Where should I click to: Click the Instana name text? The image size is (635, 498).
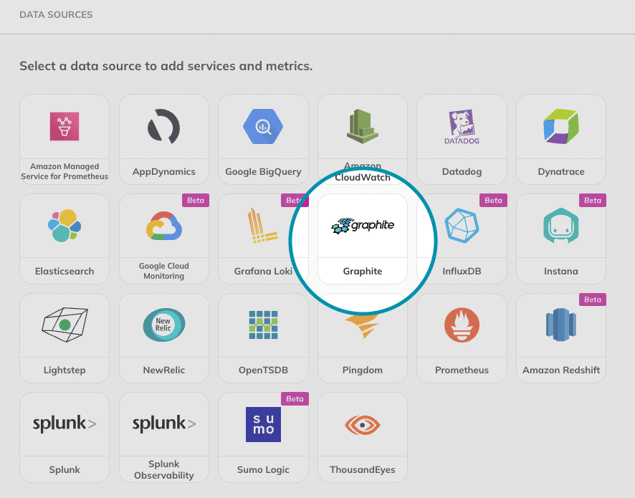point(561,271)
